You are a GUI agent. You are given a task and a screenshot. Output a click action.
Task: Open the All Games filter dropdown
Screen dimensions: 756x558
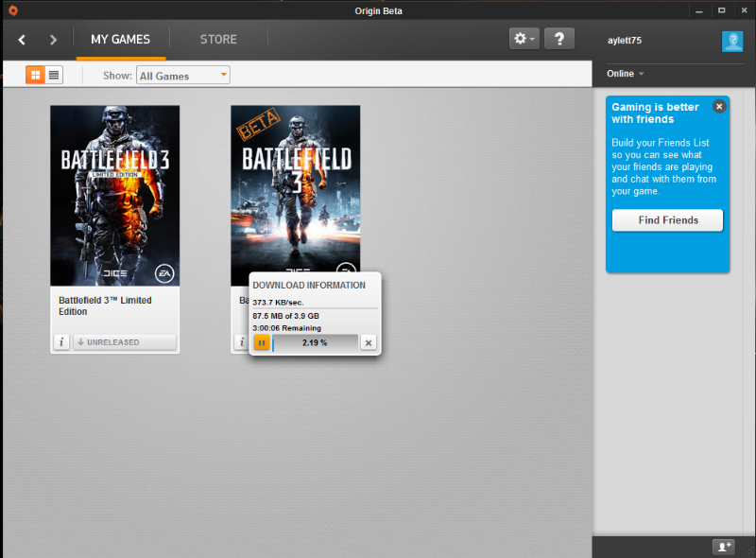(183, 76)
